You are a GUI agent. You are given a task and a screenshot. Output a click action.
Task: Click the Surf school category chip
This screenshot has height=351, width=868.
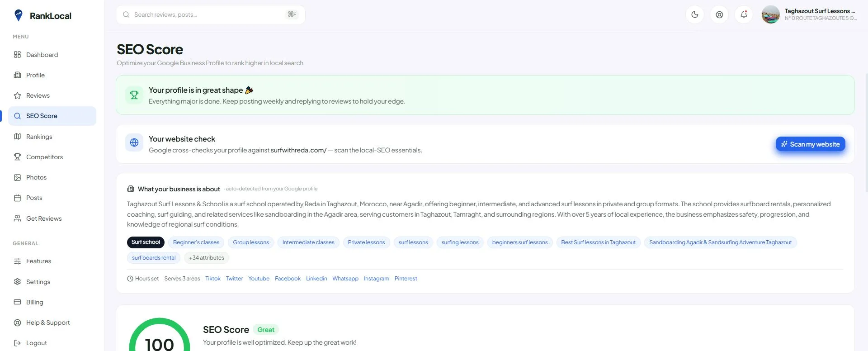tap(146, 242)
